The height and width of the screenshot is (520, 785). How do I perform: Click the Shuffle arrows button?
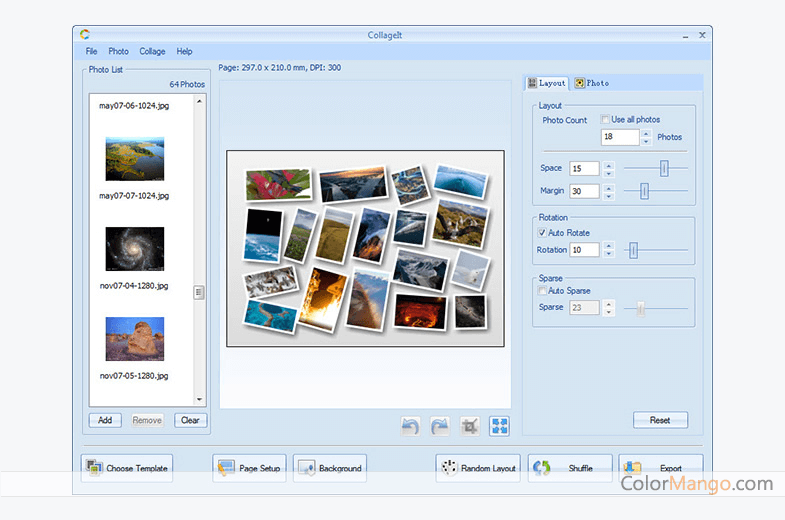[x=569, y=468]
